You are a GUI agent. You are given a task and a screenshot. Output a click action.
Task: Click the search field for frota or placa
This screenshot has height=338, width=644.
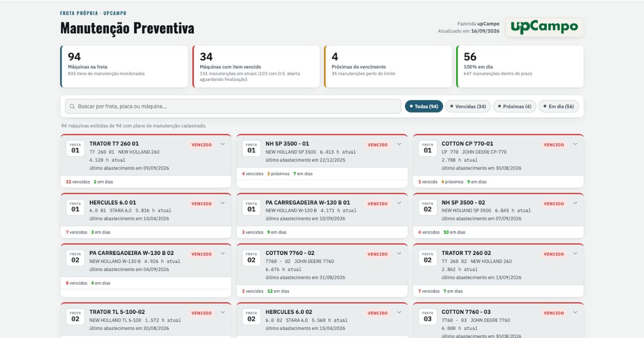[233, 106]
